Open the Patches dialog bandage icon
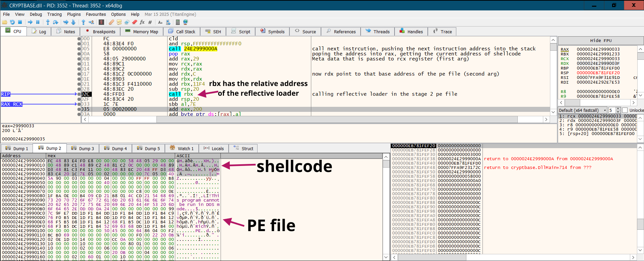Screen dimensions: 644x261 (111, 22)
